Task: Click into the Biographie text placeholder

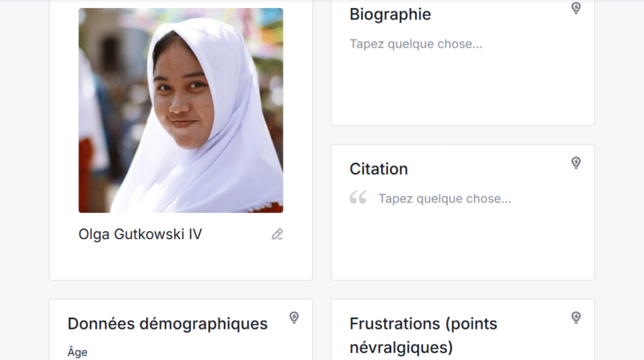Action: (x=416, y=44)
